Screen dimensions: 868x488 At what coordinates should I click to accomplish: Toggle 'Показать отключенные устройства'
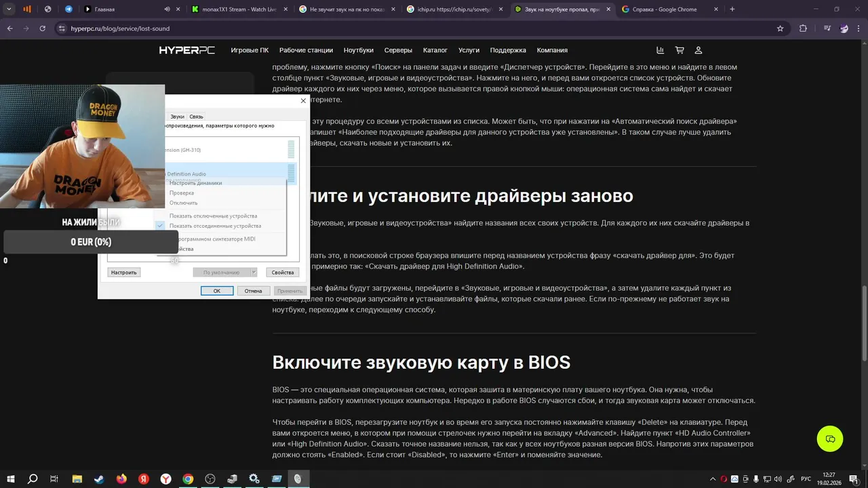point(214,216)
